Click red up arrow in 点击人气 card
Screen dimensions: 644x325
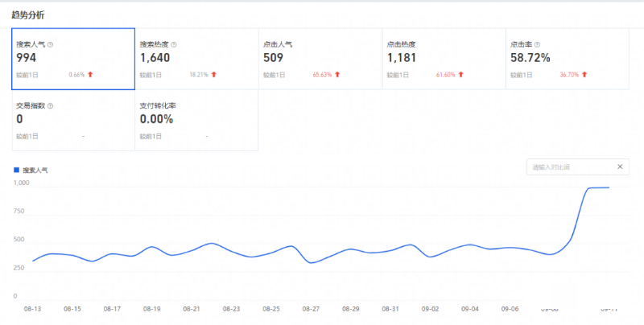click(x=336, y=75)
